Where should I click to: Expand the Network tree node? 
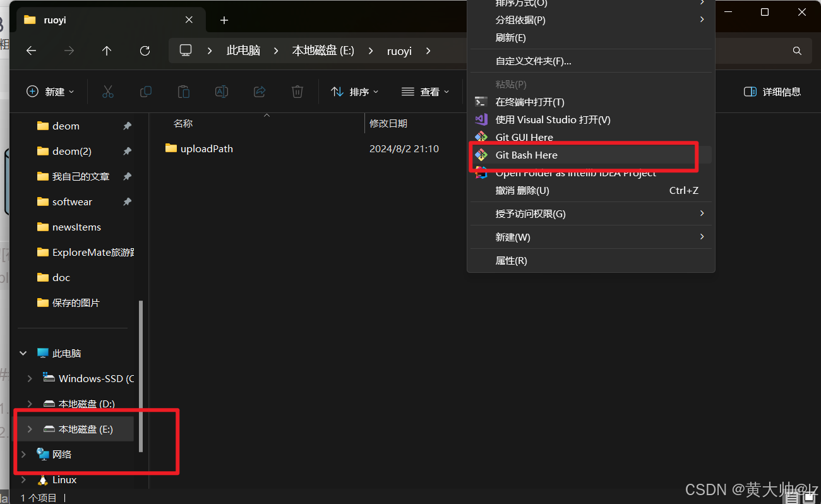[23, 455]
